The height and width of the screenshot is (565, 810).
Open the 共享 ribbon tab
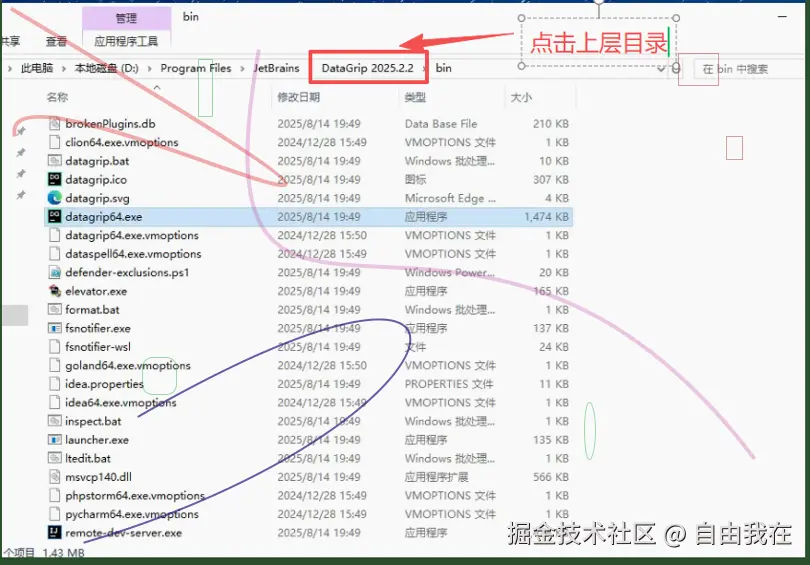[x=10, y=41]
